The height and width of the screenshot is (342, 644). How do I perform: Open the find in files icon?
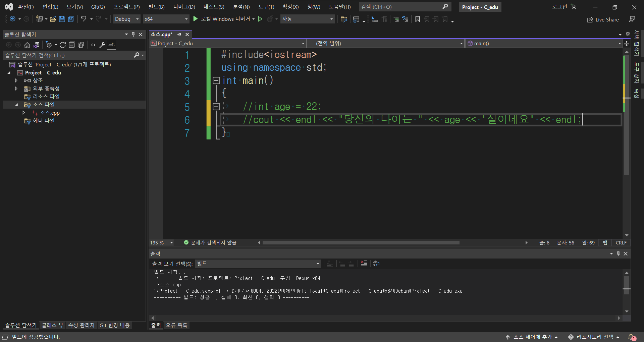click(344, 19)
